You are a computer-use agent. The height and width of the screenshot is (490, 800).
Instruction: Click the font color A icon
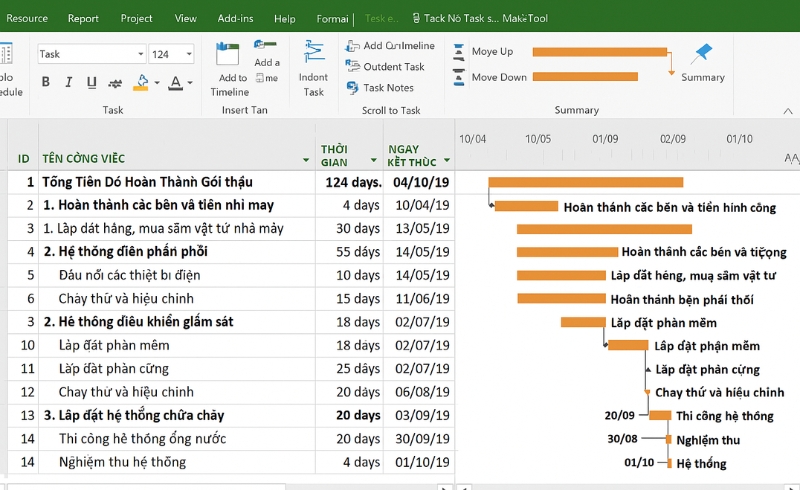point(176,82)
